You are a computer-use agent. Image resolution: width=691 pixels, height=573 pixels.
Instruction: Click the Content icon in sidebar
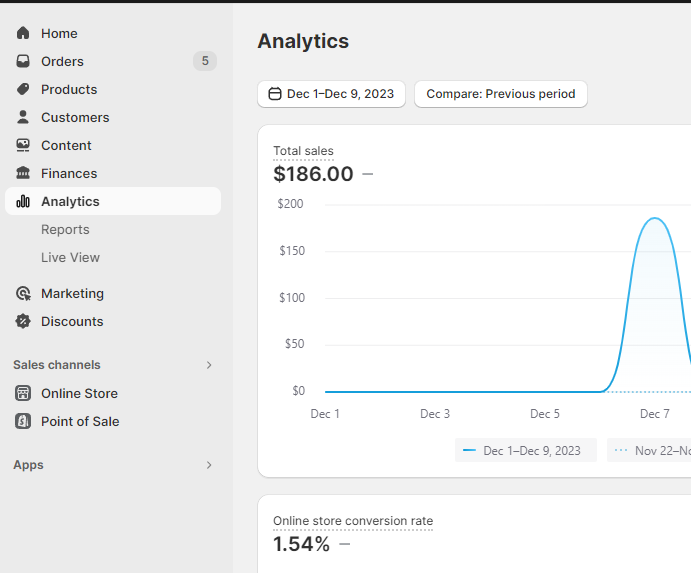click(x=23, y=145)
